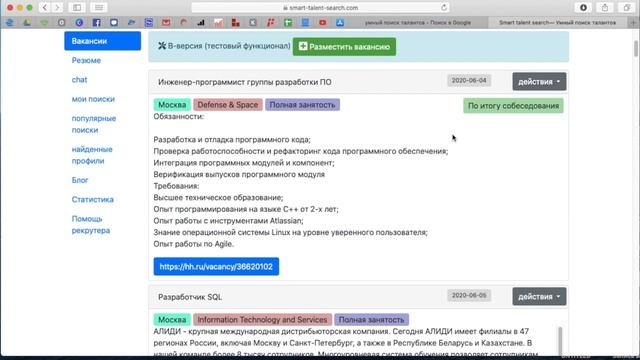Show all tabs overview button
Viewport: 640px width, 360px height.
click(627, 7)
